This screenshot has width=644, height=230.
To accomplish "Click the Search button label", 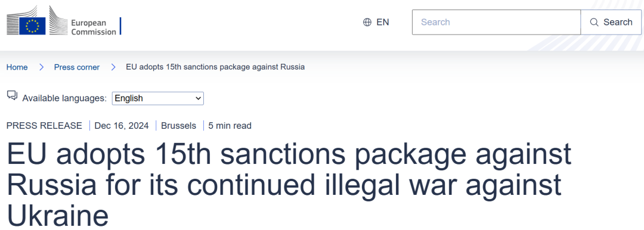I will 618,22.
